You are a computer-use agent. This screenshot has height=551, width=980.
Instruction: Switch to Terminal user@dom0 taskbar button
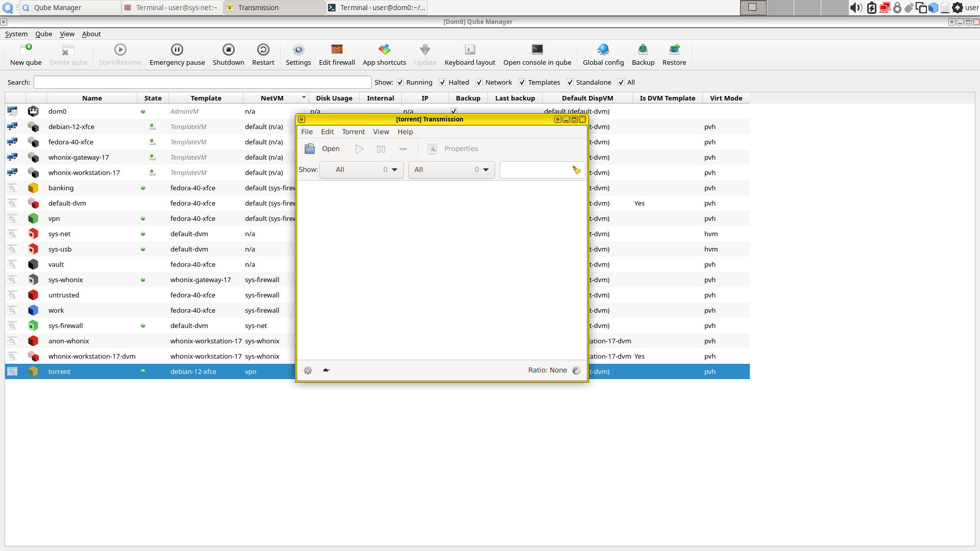(377, 8)
